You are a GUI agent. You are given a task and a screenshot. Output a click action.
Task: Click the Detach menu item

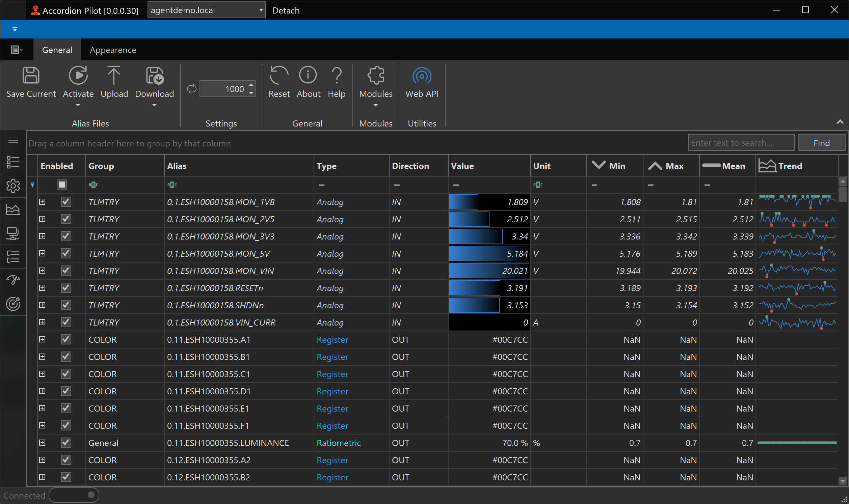[x=286, y=10]
